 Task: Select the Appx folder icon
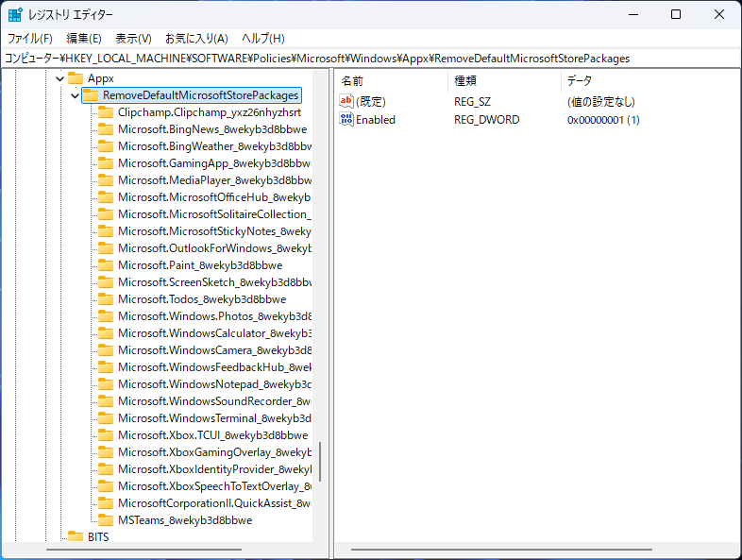76,78
